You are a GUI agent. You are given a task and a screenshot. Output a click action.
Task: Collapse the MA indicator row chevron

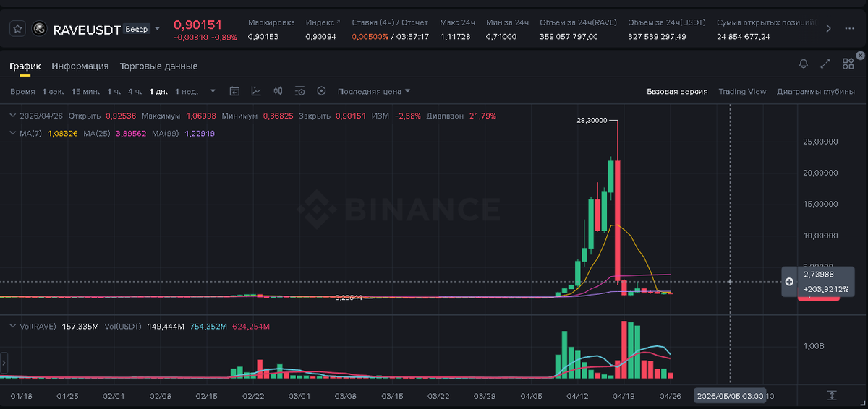point(12,133)
